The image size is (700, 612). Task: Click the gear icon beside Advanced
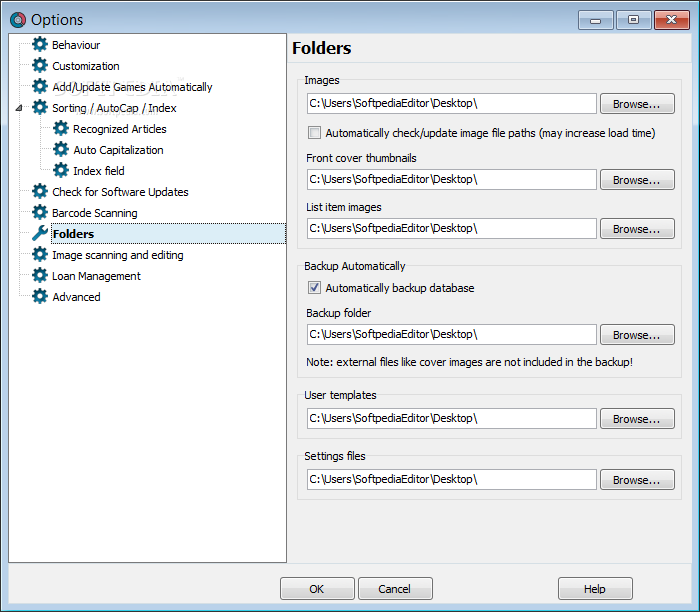(x=40, y=296)
